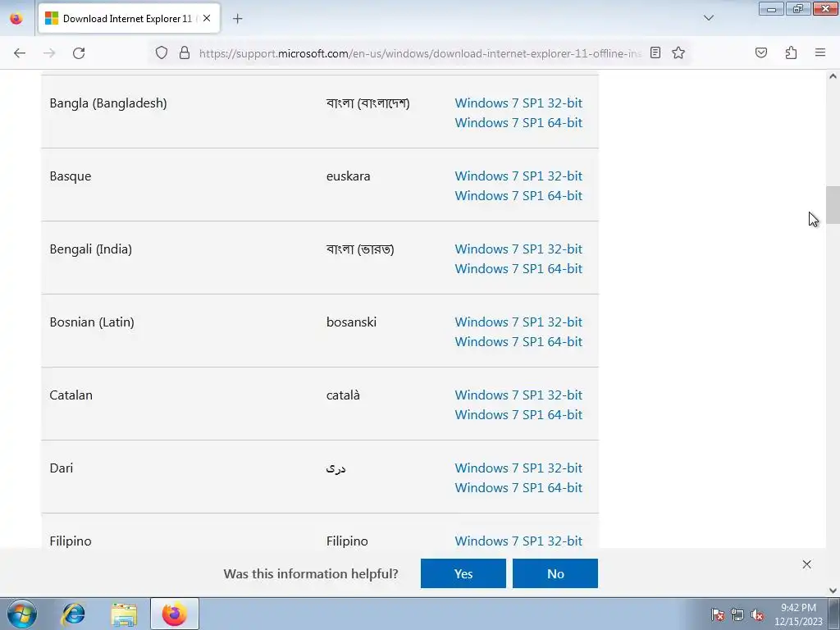Download Bangla (Bangladesh) Windows 7 SP1 64-bit

[518, 123]
